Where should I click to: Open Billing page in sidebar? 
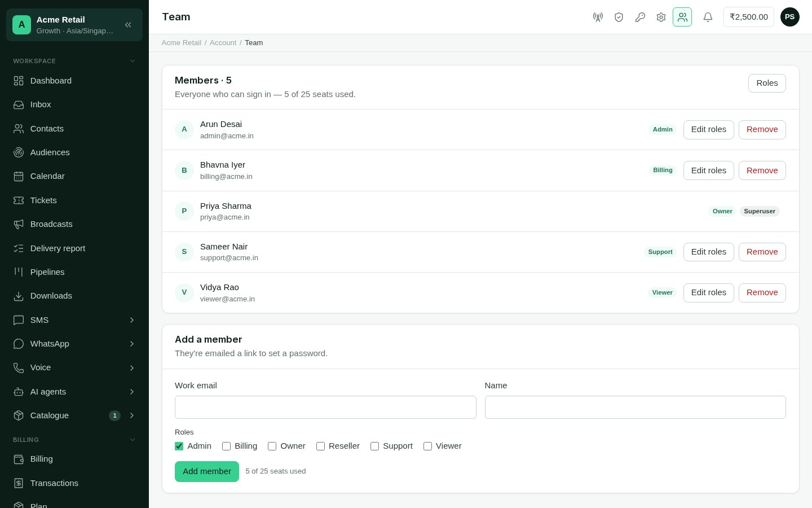pyautogui.click(x=74, y=459)
